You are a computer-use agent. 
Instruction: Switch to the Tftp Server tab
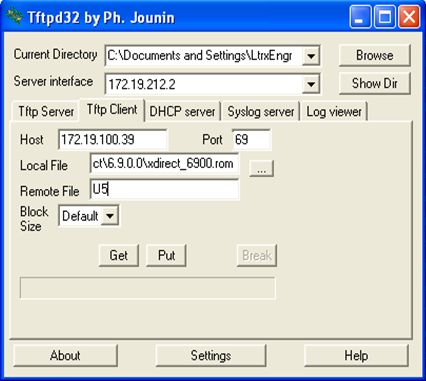point(46,112)
